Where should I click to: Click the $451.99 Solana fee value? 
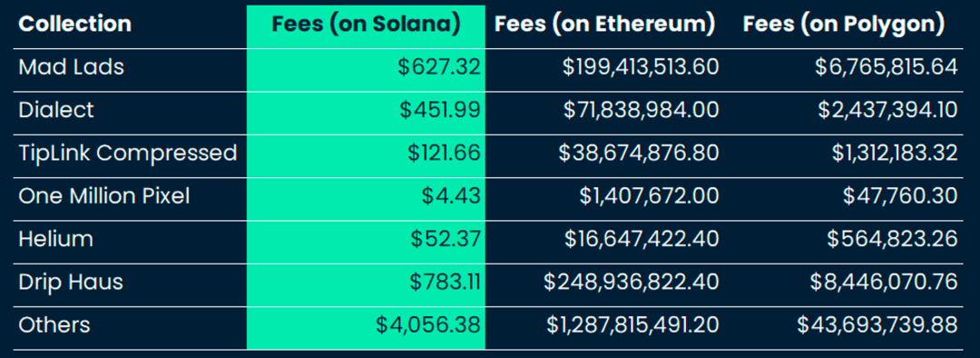coord(440,110)
